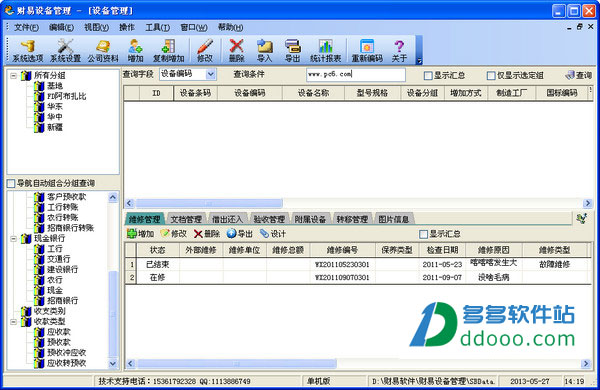600x390 pixels.
Task: Click the lower tree's vertical scrollbar thumb
Action: [113, 314]
